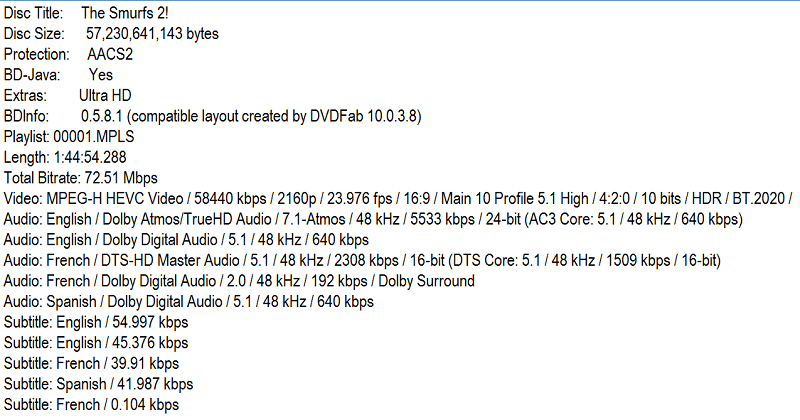800x420 pixels.
Task: Select the Spanish subtitle at 41.987 kbps
Action: pos(98,384)
